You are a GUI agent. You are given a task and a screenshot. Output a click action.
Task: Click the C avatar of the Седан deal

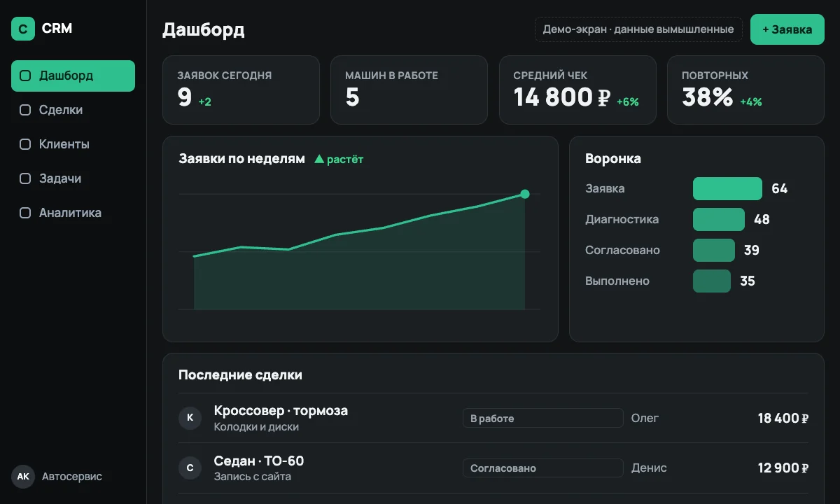coord(190,468)
